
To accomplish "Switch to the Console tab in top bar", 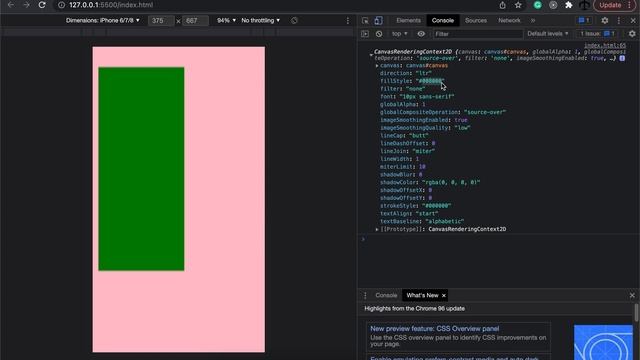I will (x=443, y=20).
